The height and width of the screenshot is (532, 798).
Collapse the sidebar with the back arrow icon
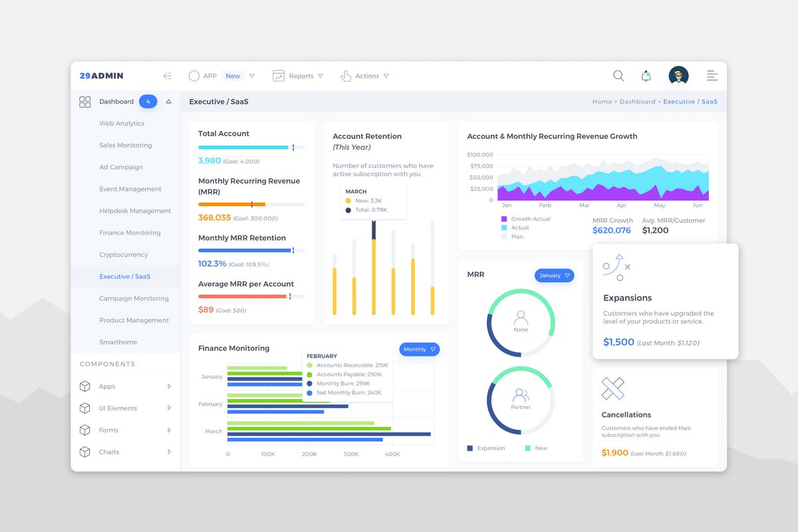click(168, 76)
